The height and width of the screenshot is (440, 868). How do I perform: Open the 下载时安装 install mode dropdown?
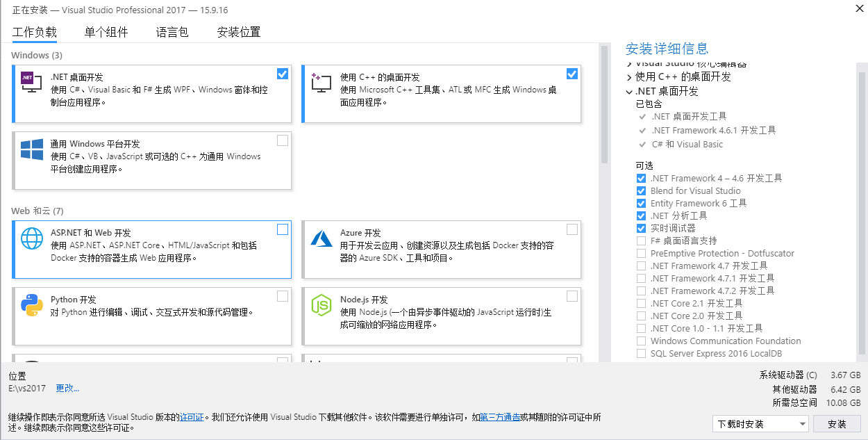tap(761, 423)
